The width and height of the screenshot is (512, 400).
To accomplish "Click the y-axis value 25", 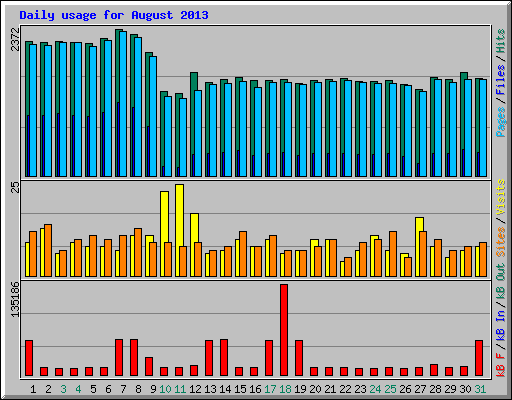I will point(15,188).
